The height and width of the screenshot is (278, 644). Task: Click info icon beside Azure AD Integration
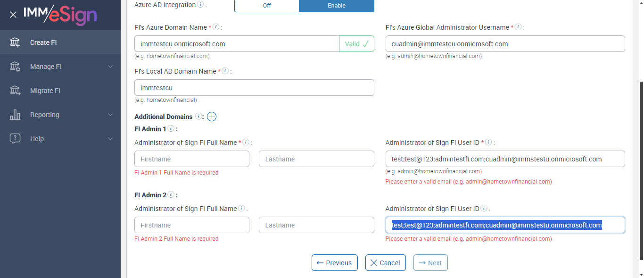pyautogui.click(x=200, y=5)
